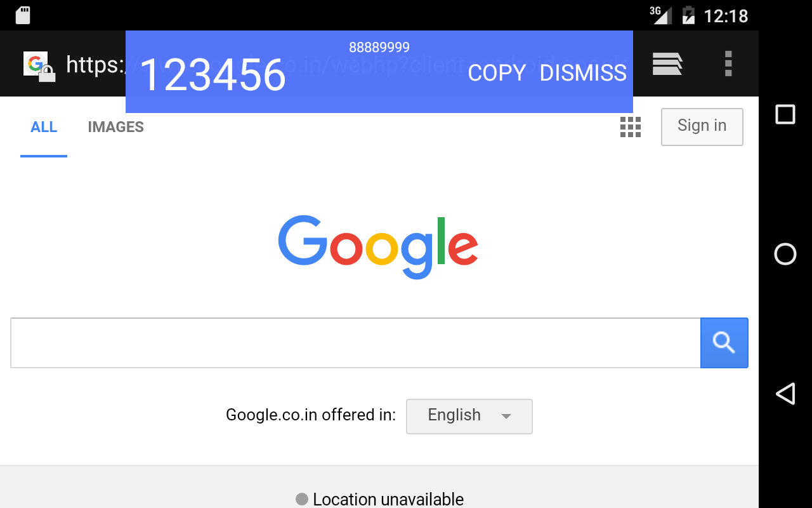Switch to the ALL tab
This screenshot has height=508, width=812.
44,127
